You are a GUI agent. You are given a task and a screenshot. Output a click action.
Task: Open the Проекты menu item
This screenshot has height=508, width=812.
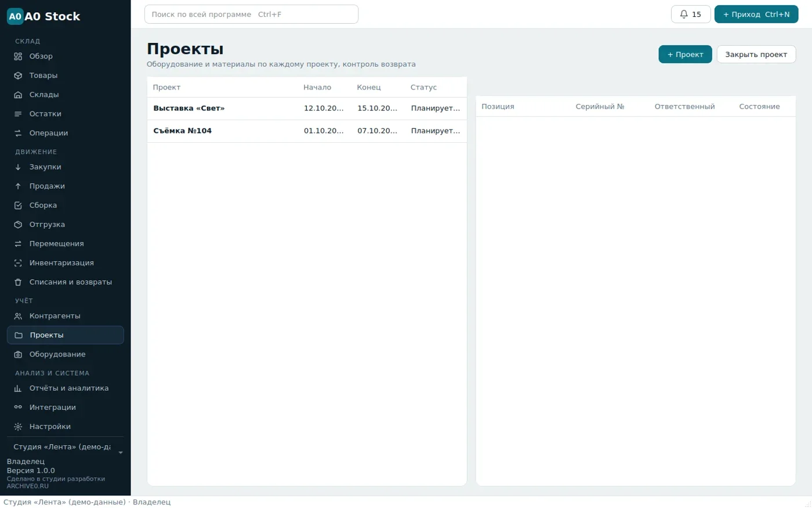(x=66, y=335)
